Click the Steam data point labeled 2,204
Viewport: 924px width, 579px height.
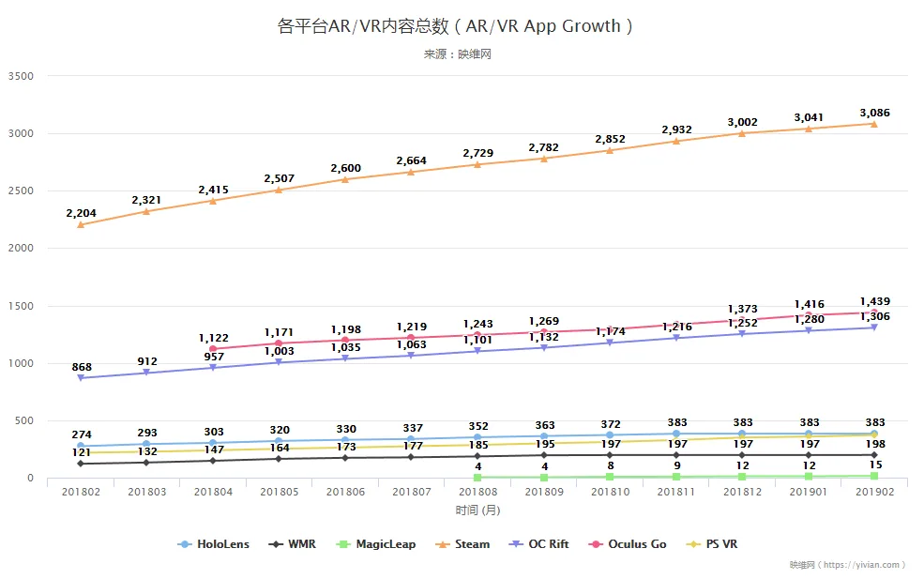(81, 224)
